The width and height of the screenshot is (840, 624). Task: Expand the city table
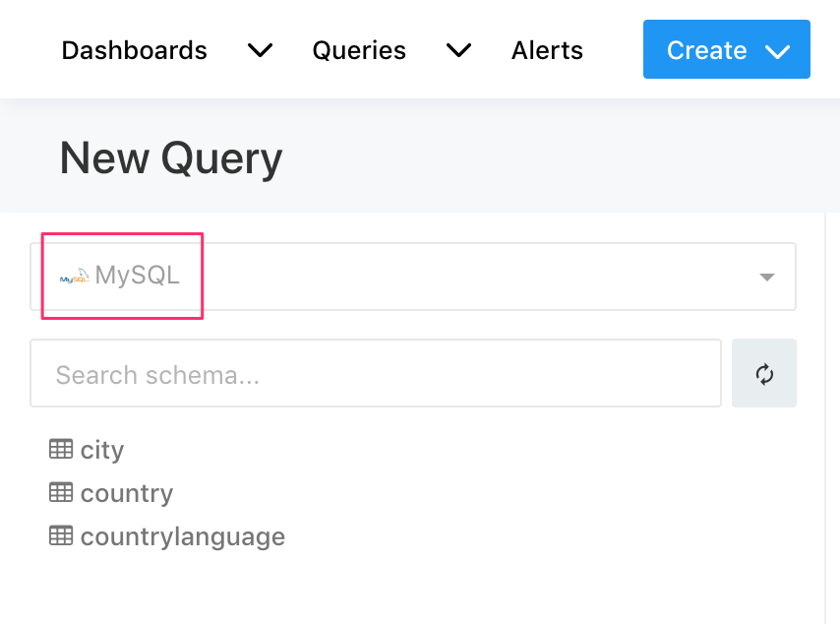[101, 450]
